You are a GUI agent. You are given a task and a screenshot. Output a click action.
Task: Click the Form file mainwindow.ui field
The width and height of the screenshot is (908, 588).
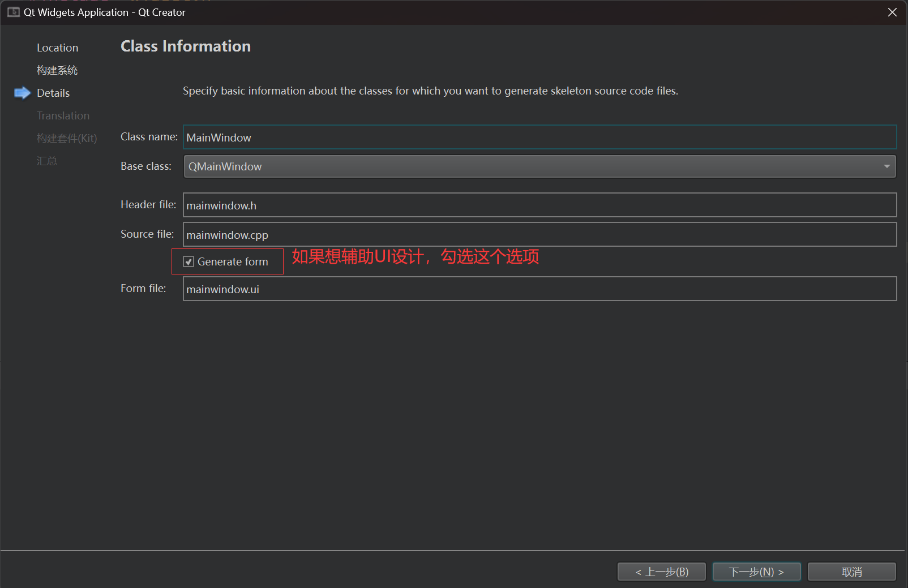click(539, 289)
